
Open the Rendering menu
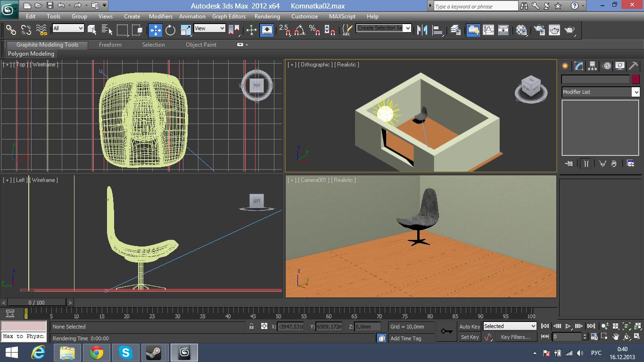point(267,16)
